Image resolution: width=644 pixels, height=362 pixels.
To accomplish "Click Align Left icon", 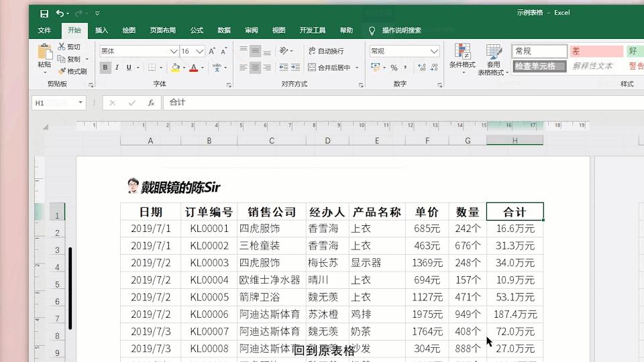I will [x=243, y=67].
